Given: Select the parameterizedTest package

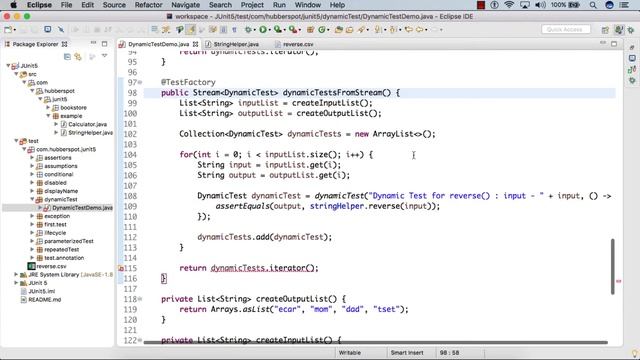Looking at the screenshot, I should [65, 241].
